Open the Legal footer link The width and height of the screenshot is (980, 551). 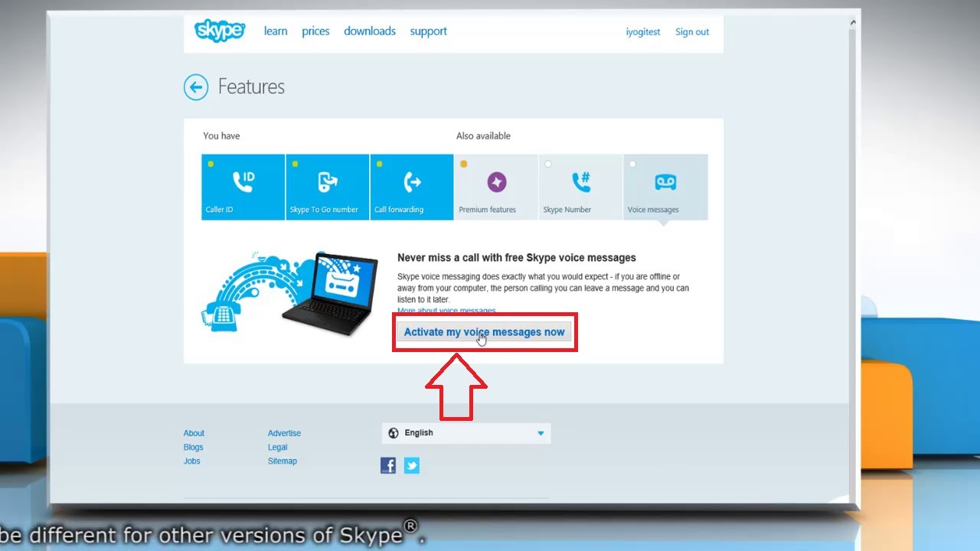click(277, 447)
